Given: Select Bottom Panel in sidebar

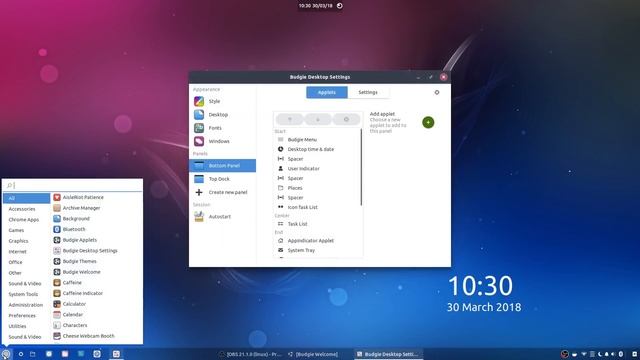Looking at the screenshot, I should click(x=222, y=166).
